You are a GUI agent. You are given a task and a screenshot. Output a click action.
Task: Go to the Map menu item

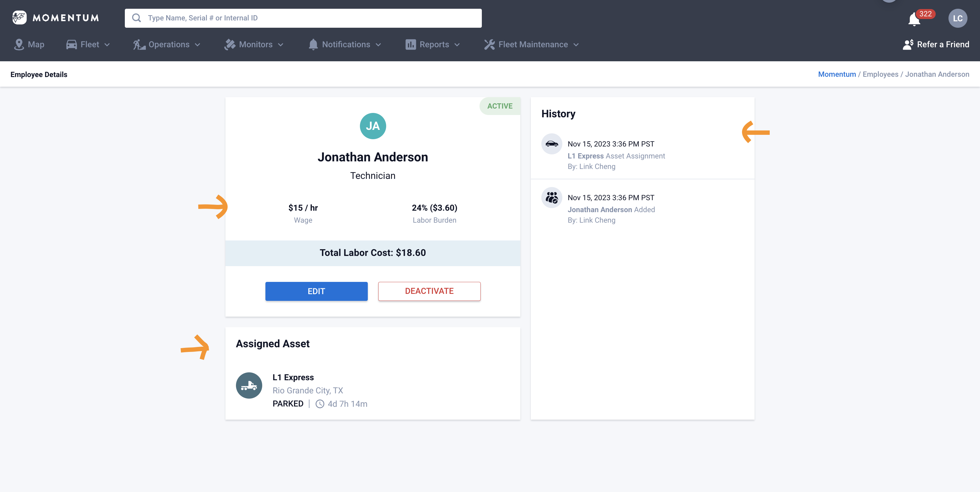(x=29, y=45)
